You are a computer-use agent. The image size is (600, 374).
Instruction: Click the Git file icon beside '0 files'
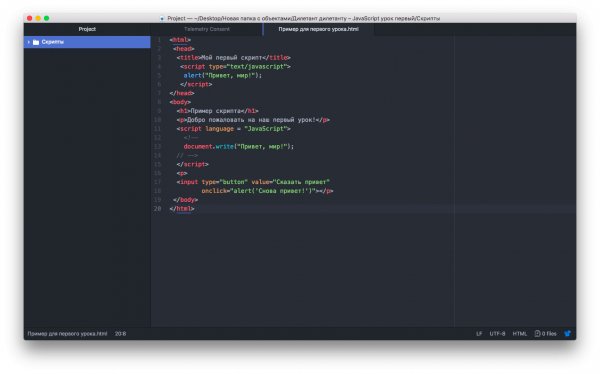point(537,333)
